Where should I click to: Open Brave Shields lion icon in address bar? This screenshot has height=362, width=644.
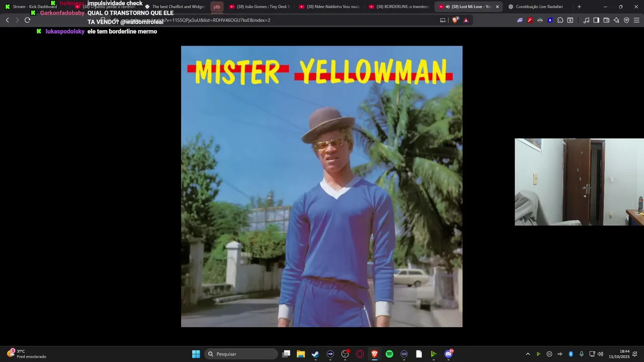pos(455,20)
